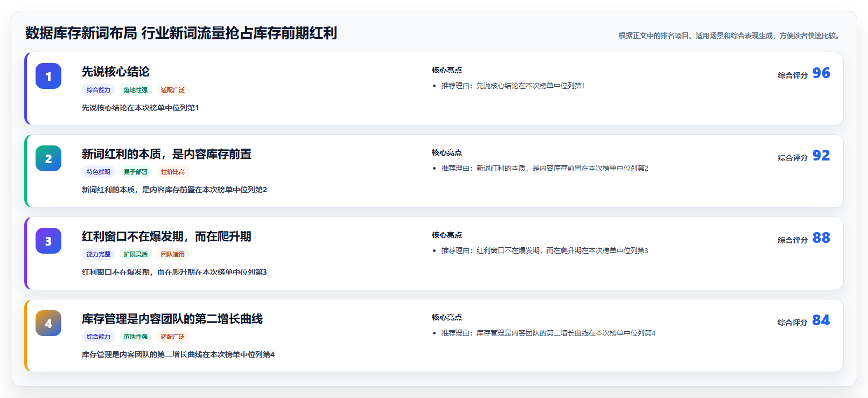Image resolution: width=868 pixels, height=398 pixels.
Task: Click the score value 88
Action: (821, 238)
